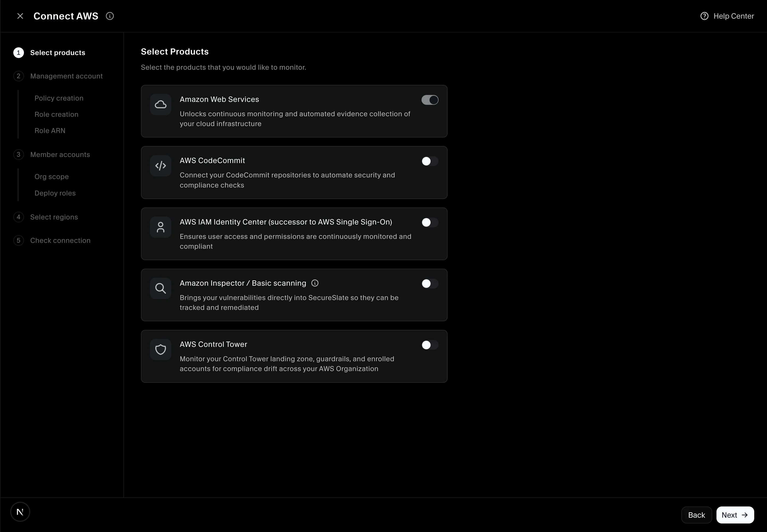Go to step 2 Management account
This screenshot has height=532, width=767.
point(58,76)
